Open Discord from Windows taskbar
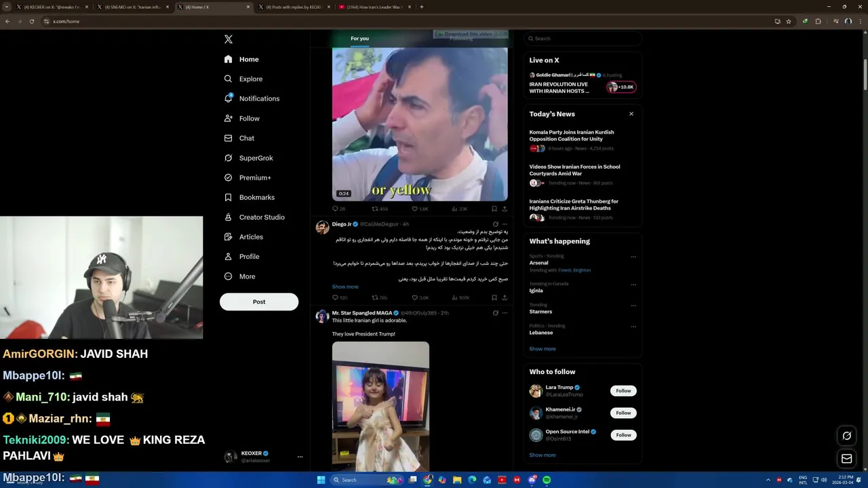This screenshot has height=488, width=868. (x=532, y=480)
